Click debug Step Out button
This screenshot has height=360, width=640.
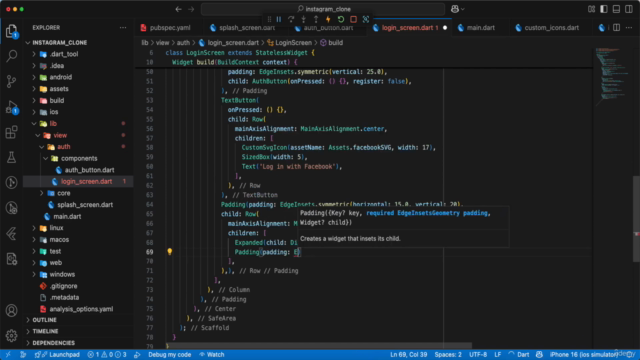316,19
